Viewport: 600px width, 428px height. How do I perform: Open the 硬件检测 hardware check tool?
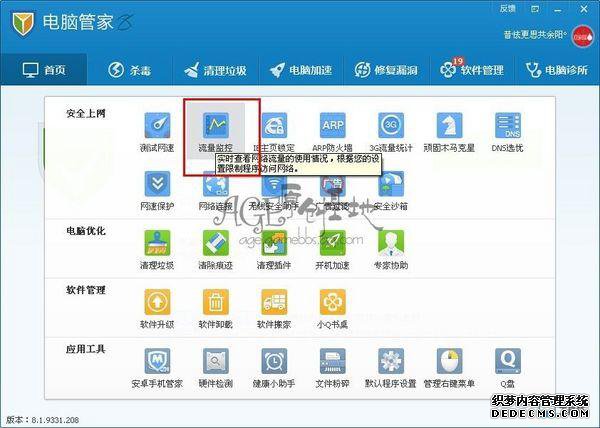pos(216,368)
